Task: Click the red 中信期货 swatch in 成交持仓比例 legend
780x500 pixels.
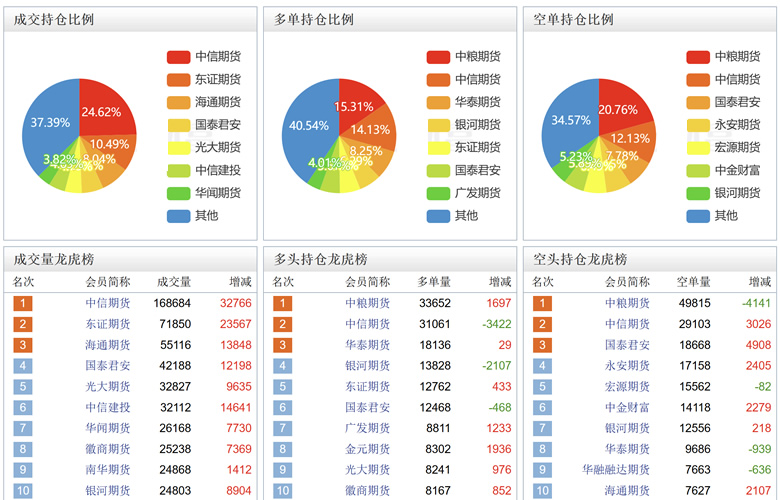Action: coord(178,57)
